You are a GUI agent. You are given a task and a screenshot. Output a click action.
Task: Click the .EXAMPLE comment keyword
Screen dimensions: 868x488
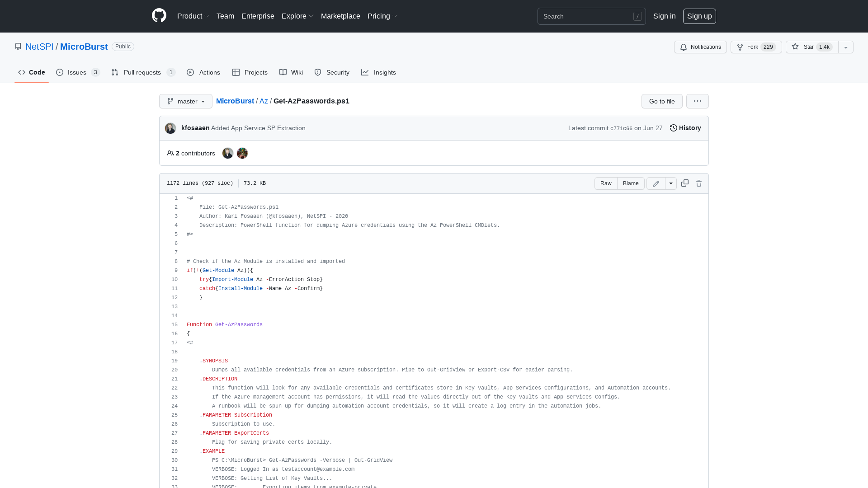point(212,451)
